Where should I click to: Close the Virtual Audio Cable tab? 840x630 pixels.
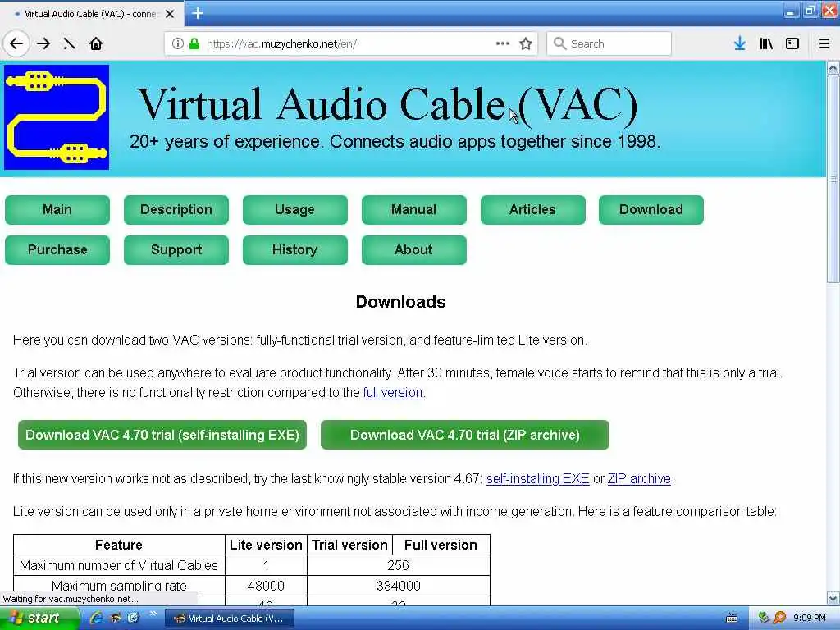tap(170, 14)
